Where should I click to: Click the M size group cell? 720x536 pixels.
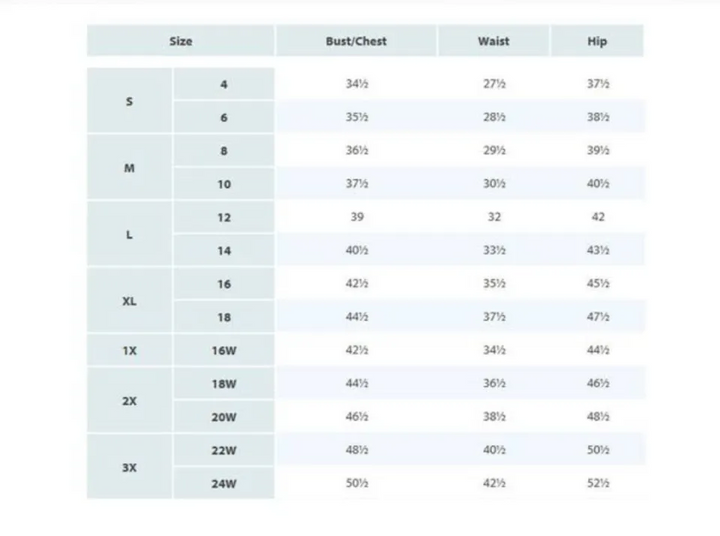click(x=129, y=168)
